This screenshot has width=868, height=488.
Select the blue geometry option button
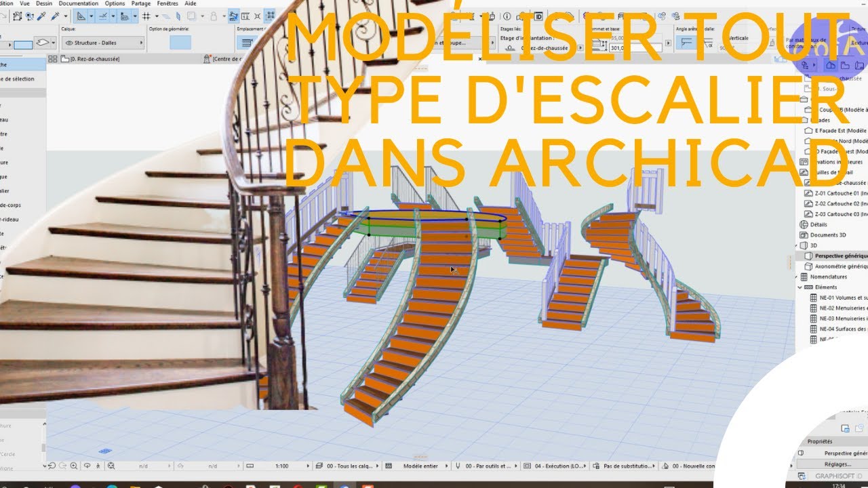click(180, 43)
